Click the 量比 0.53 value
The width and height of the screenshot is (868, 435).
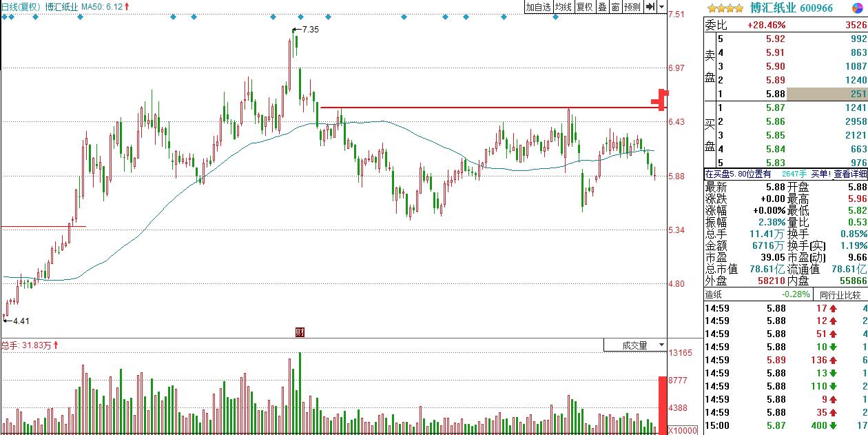857,222
